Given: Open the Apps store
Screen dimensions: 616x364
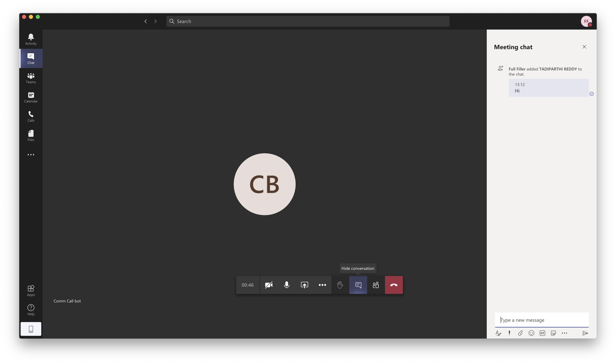Looking at the screenshot, I should (x=31, y=291).
